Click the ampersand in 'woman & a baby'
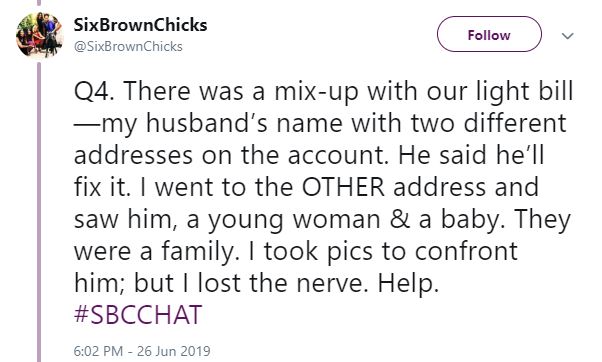This screenshot has height=362, width=602. point(399,220)
